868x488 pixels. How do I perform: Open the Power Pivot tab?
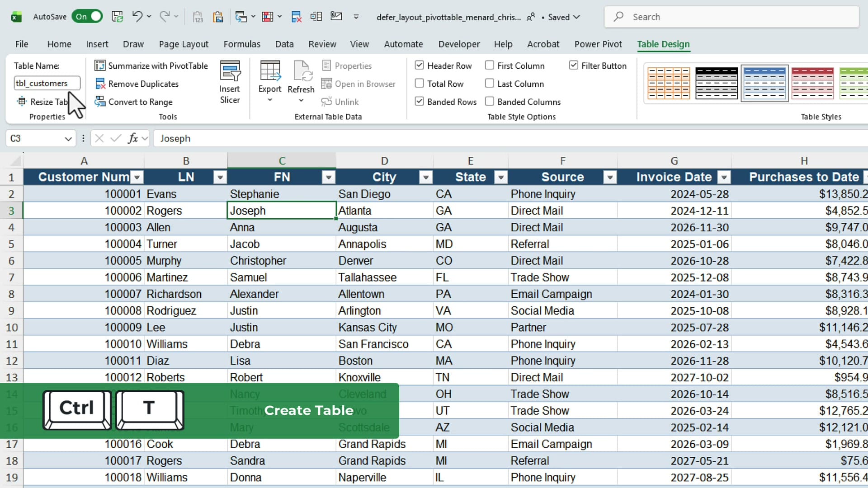(598, 44)
